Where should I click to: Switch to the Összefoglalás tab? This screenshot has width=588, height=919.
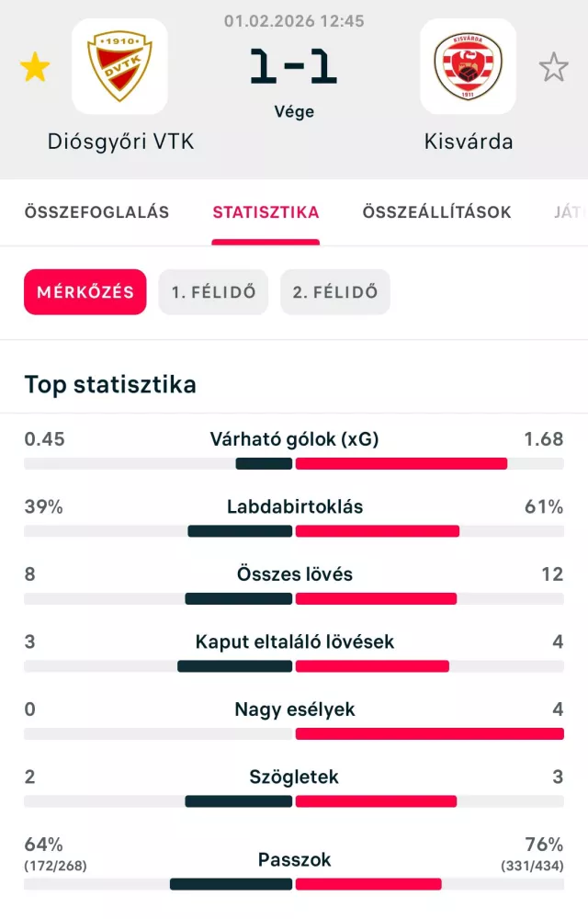point(96,212)
